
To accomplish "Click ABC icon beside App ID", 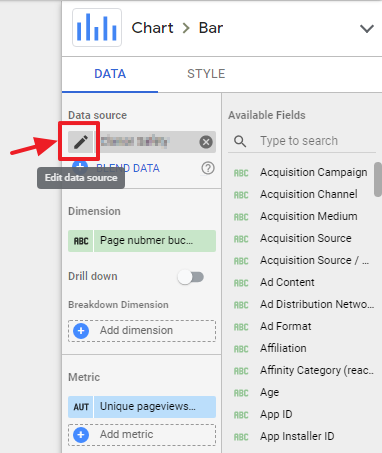I will tap(241, 415).
